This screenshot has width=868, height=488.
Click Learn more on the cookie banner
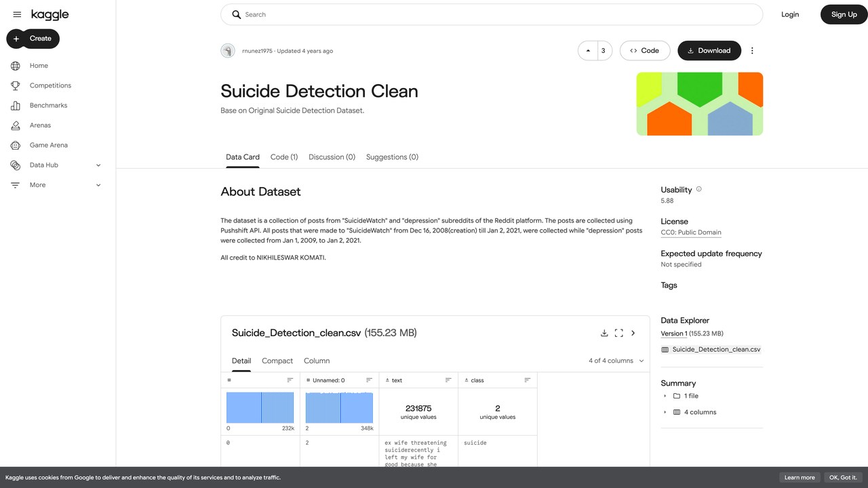pyautogui.click(x=800, y=477)
